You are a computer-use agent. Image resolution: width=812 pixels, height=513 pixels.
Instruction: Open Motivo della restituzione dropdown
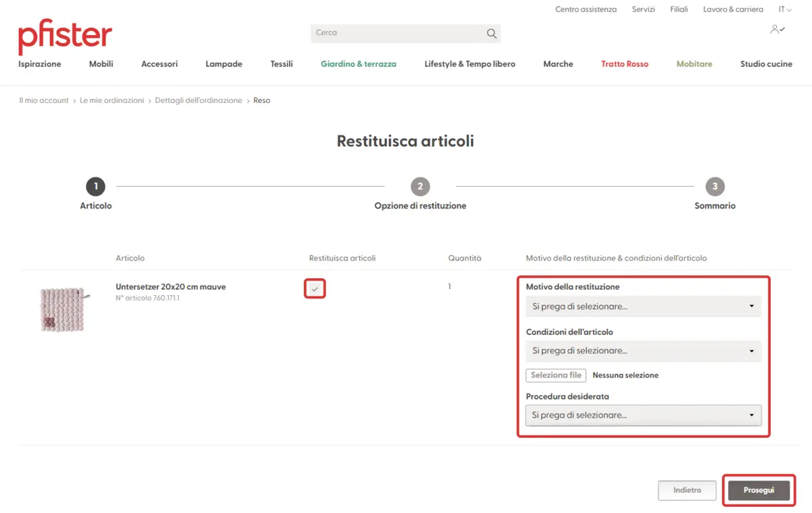[x=643, y=307]
